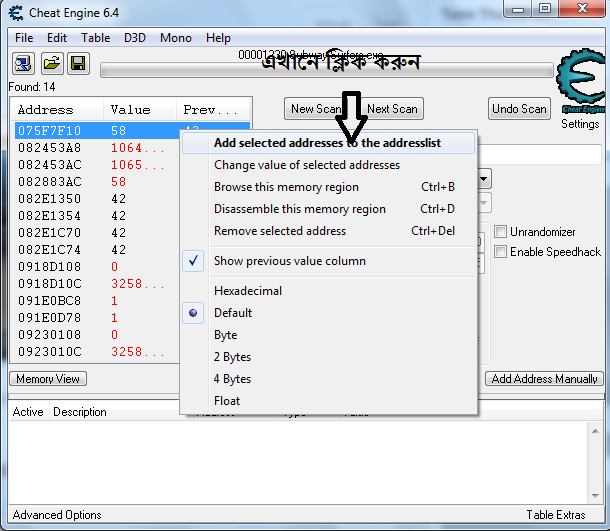
Task: Select address row 0918D10C
Action: pos(97,284)
